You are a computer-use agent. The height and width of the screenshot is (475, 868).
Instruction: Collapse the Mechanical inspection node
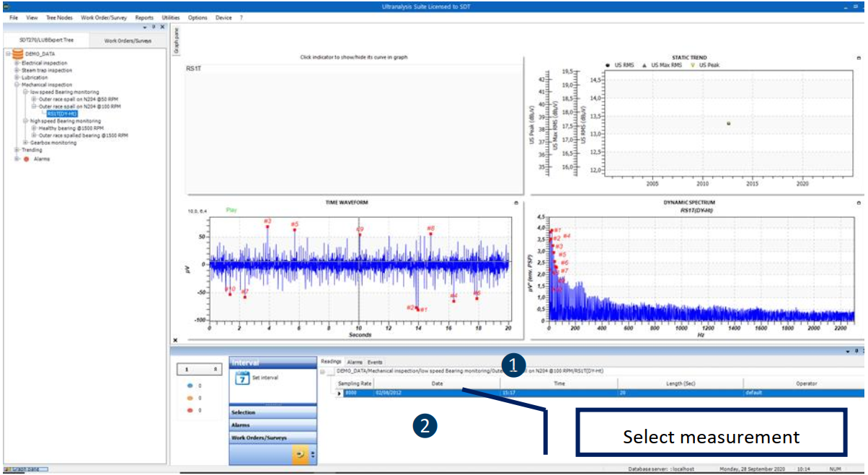pos(17,85)
